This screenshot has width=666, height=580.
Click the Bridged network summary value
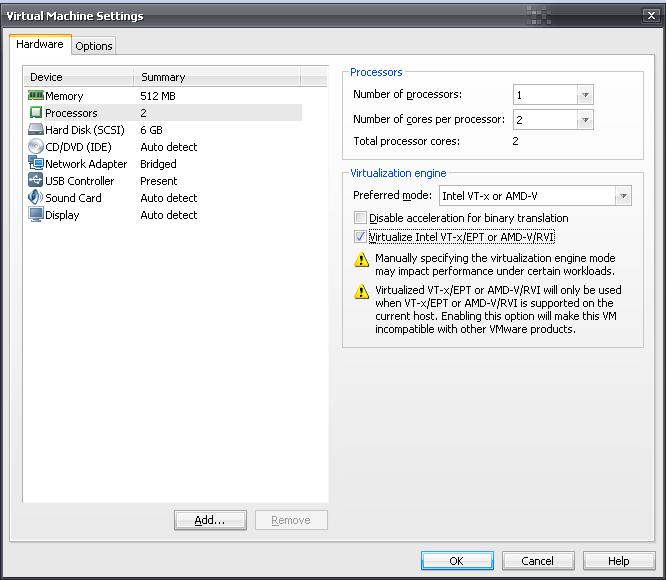click(x=158, y=164)
